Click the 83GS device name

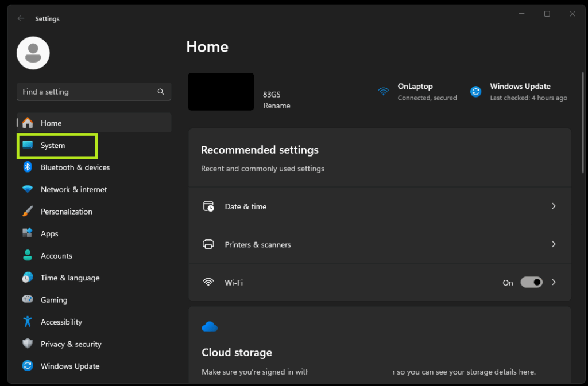[x=272, y=94]
